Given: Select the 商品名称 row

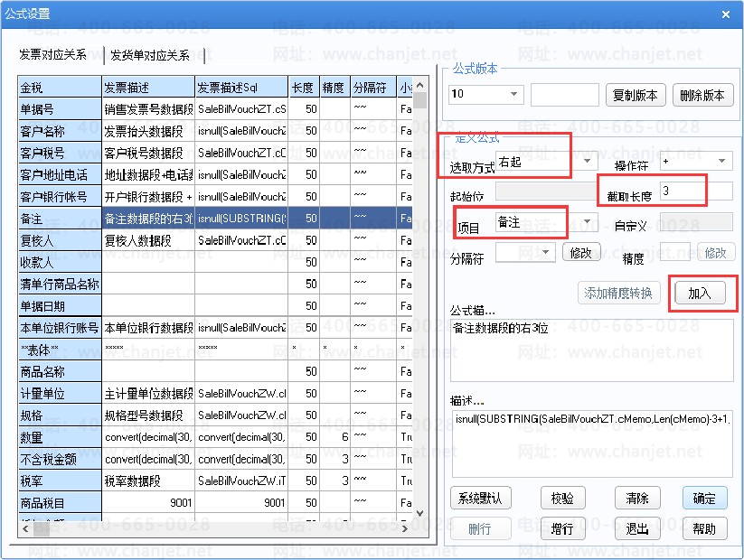Looking at the screenshot, I should click(x=60, y=371).
